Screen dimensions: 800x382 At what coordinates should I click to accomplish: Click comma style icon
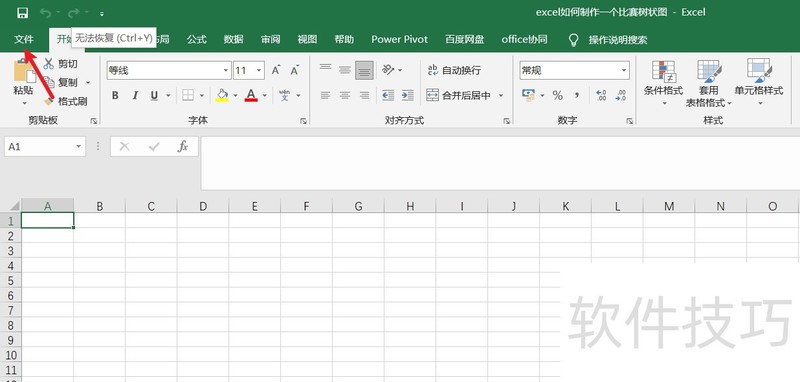577,95
